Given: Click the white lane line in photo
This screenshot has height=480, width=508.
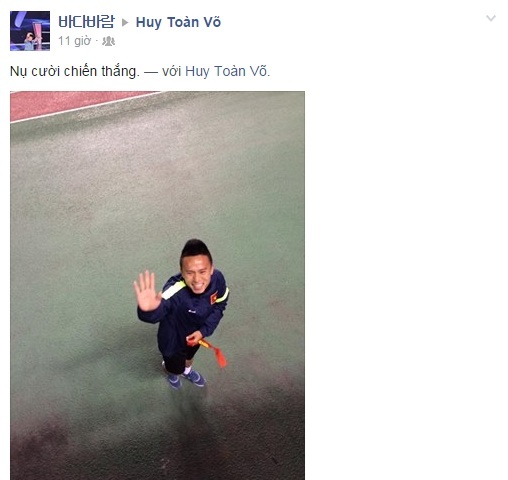Looking at the screenshot, I should pyautogui.click(x=87, y=107).
